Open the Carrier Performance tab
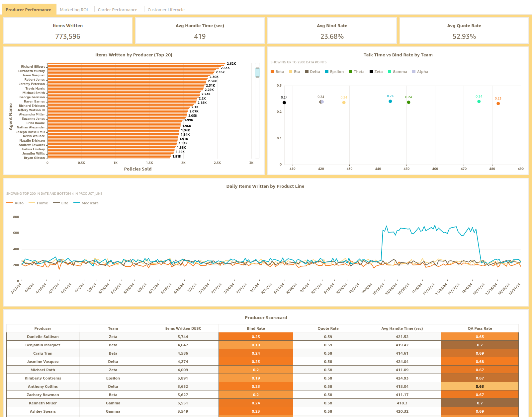 pos(118,10)
